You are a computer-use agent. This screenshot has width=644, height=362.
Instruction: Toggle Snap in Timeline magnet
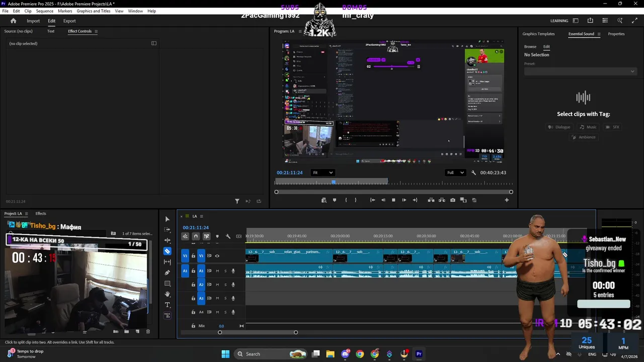pyautogui.click(x=196, y=236)
